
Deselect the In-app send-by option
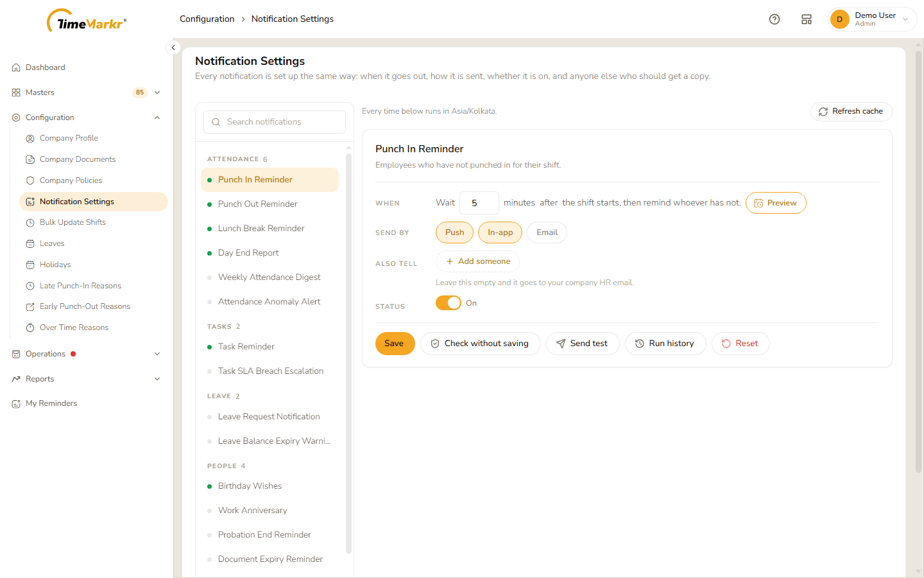[500, 232]
